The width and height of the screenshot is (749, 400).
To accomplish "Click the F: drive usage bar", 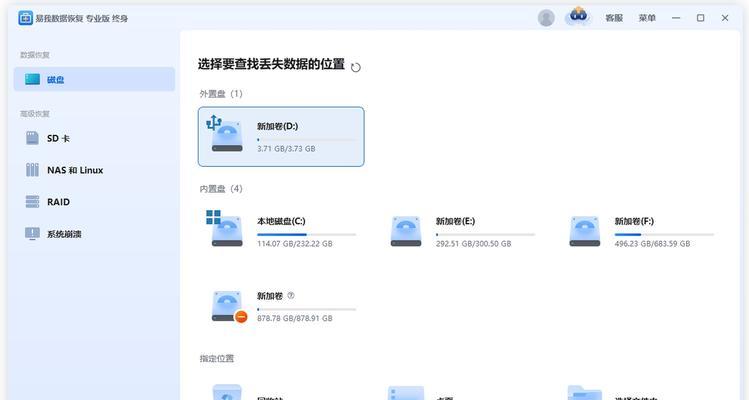I will pos(664,235).
